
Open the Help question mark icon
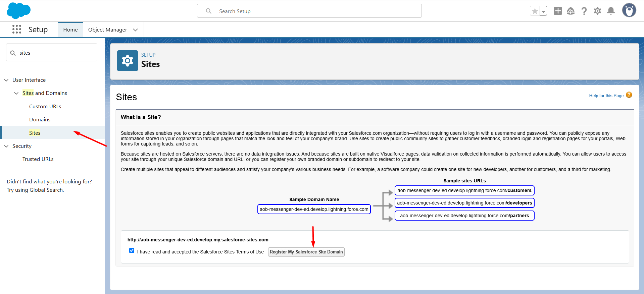click(x=584, y=11)
